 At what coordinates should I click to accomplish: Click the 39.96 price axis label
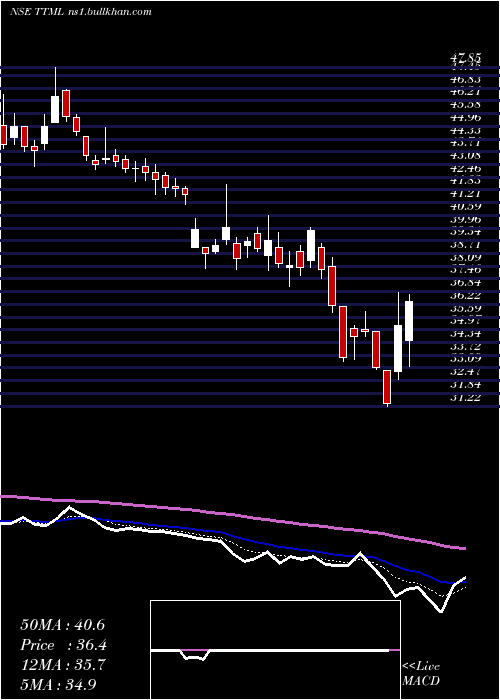(465, 219)
